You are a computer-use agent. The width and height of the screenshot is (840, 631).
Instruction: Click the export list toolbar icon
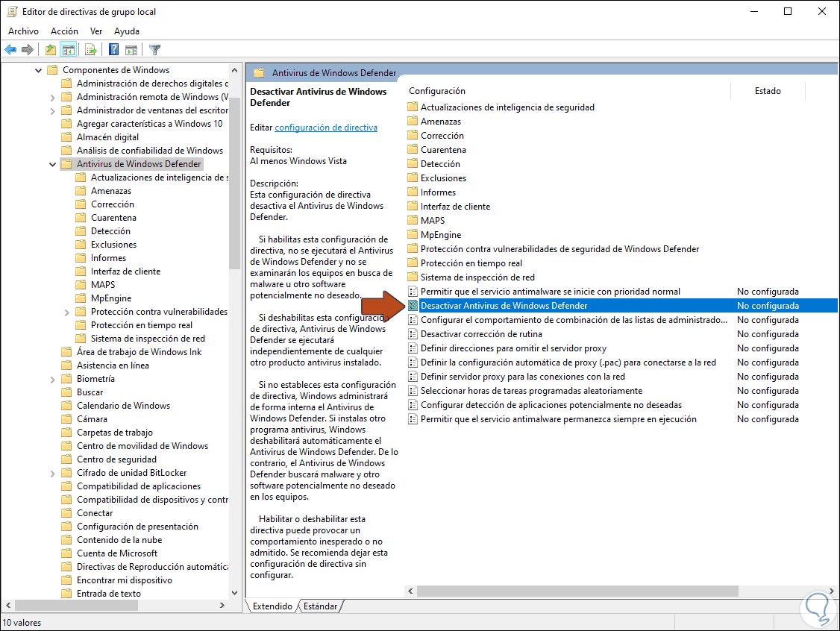pyautogui.click(x=91, y=50)
